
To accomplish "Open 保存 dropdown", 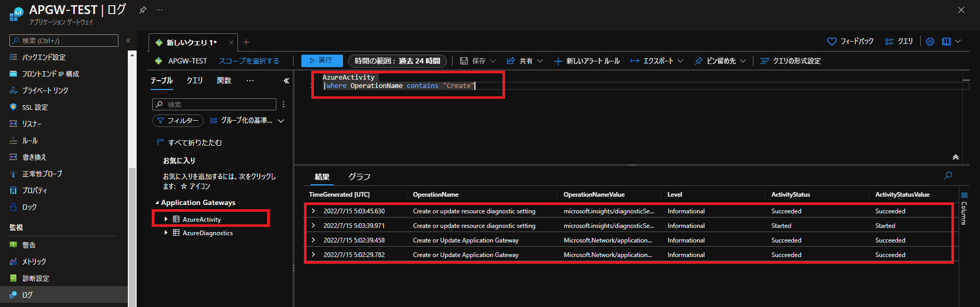I will (478, 61).
